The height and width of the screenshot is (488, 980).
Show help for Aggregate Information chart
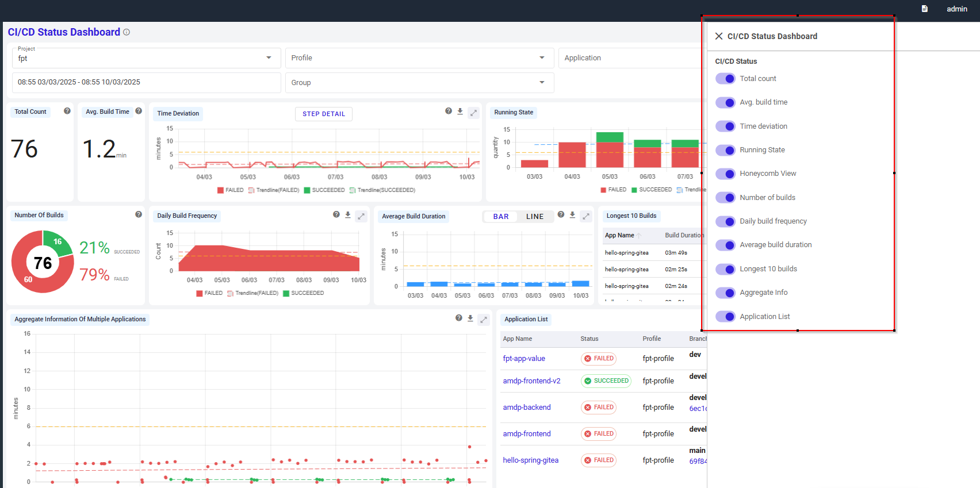[459, 318]
